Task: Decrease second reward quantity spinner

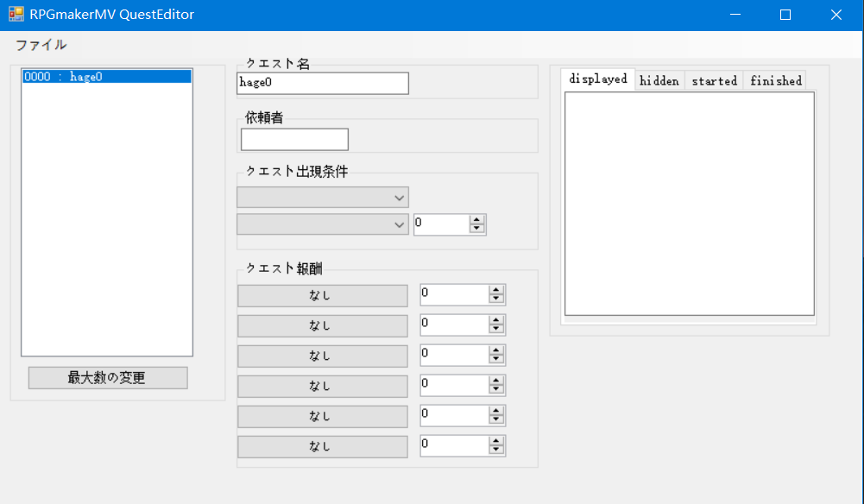Action: click(x=496, y=330)
